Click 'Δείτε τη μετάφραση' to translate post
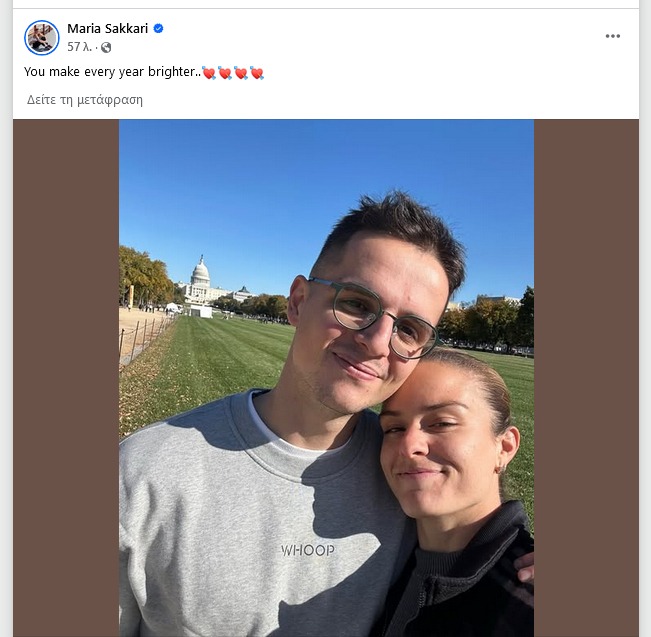651x637 pixels. [x=85, y=100]
